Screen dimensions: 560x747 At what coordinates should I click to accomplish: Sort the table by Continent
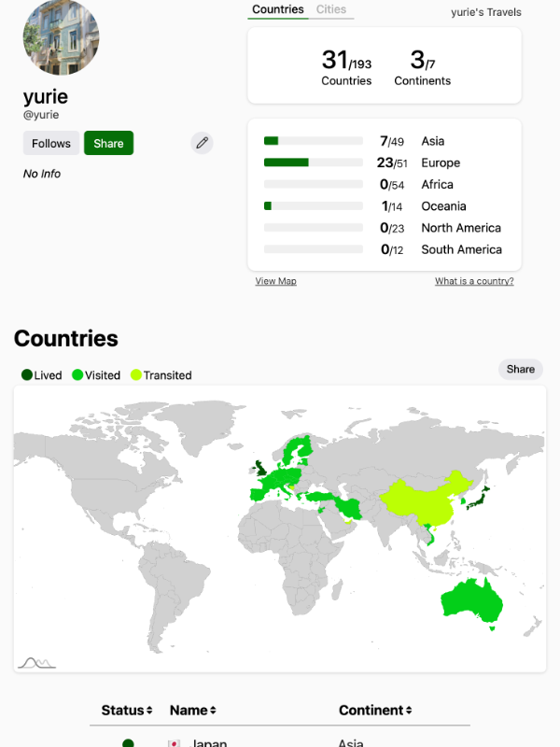click(376, 711)
